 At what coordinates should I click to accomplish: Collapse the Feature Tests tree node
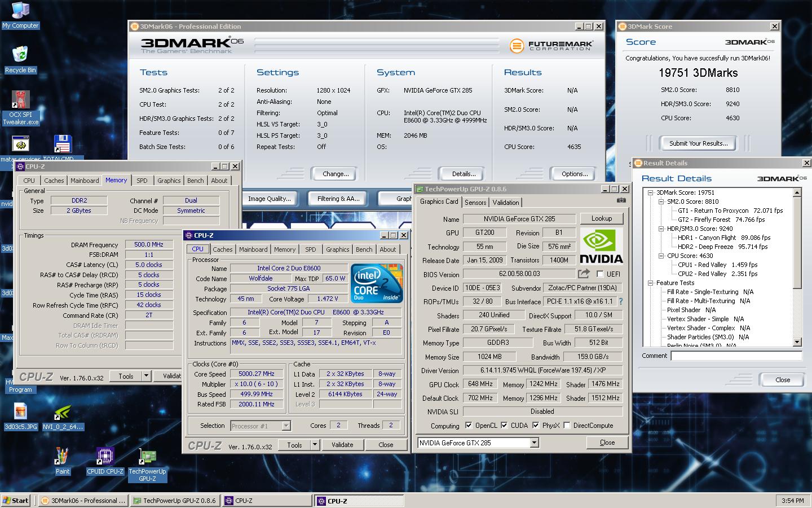coord(650,283)
